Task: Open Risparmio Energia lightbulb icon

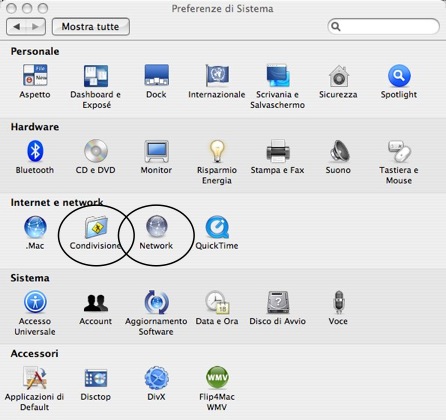Action: click(217, 151)
